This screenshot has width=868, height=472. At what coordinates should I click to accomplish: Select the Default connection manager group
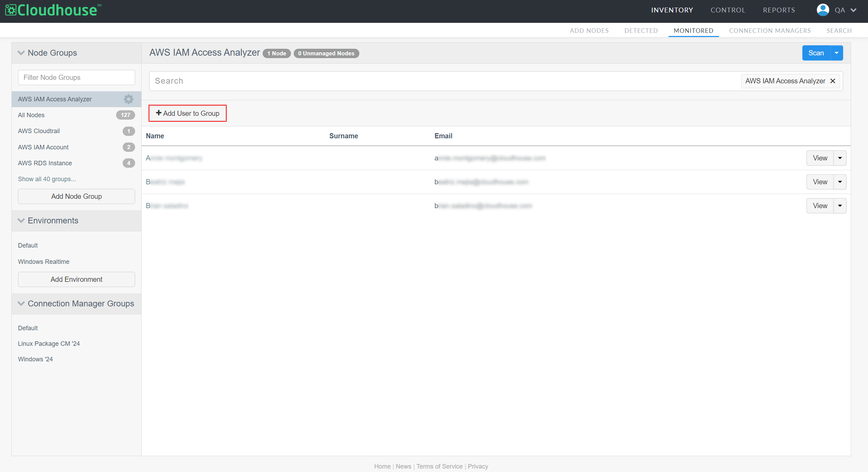[x=28, y=328]
